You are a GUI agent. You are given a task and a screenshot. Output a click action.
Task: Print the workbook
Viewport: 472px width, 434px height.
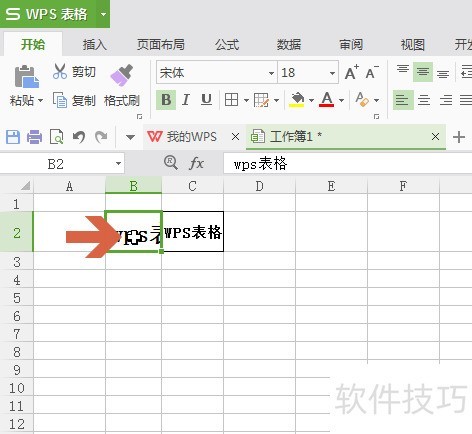point(34,137)
